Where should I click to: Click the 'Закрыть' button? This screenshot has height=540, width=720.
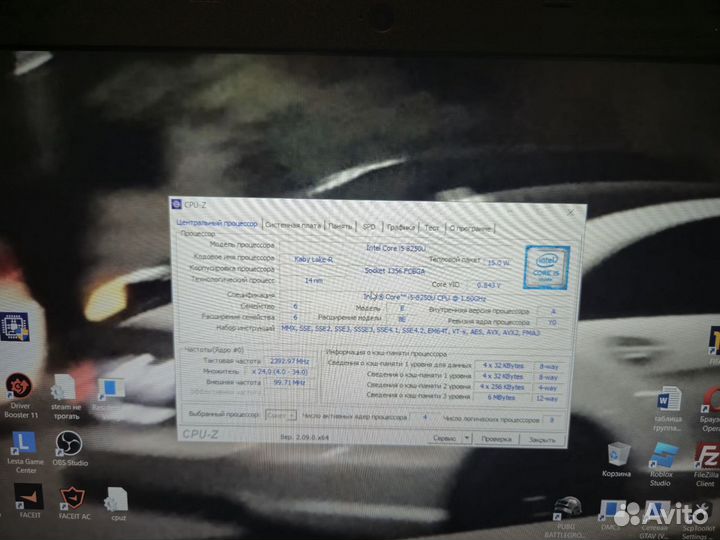coord(542,440)
